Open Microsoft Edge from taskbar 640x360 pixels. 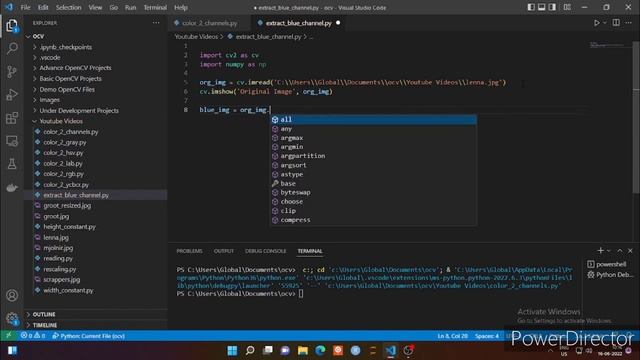click(320, 350)
